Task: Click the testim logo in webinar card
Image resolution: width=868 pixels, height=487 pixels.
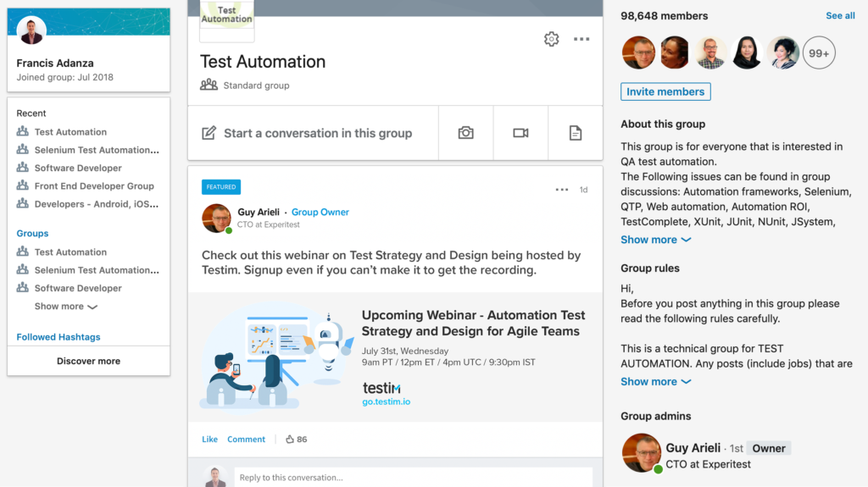Action: 381,388
